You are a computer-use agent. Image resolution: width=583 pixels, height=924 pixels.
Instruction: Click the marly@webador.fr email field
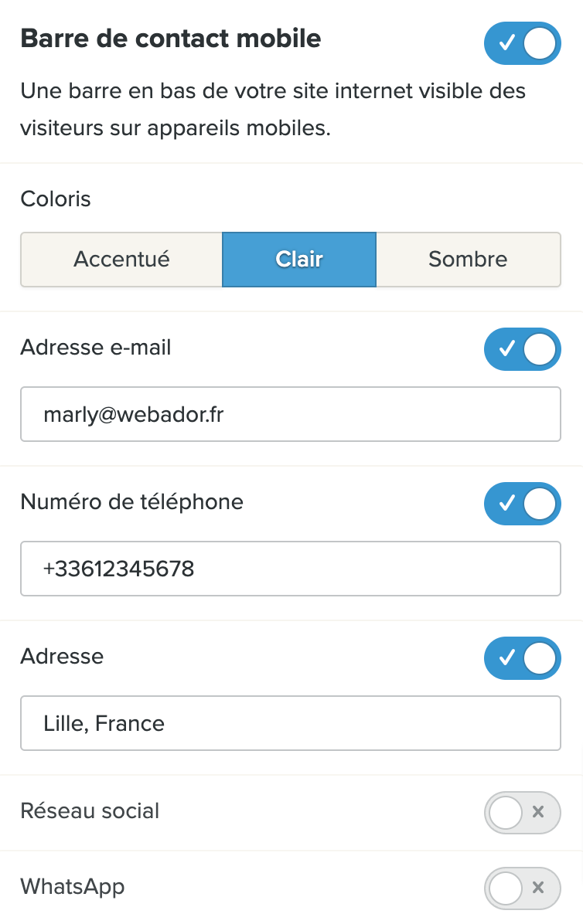click(290, 415)
